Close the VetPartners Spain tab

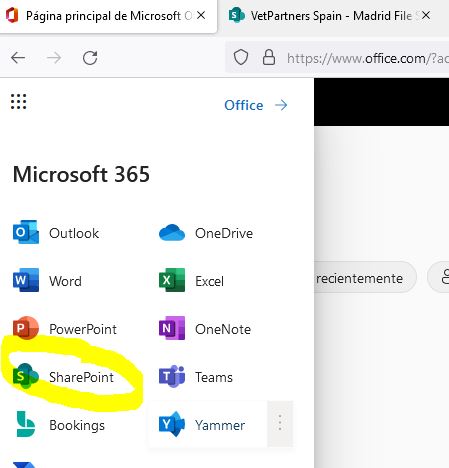click(x=426, y=15)
